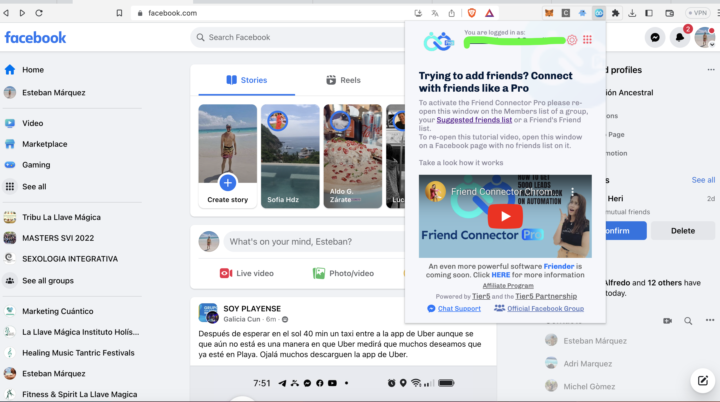Screen dimensions: 720x402
Task: Open browser extensions puzzle icon
Action: [615, 13]
